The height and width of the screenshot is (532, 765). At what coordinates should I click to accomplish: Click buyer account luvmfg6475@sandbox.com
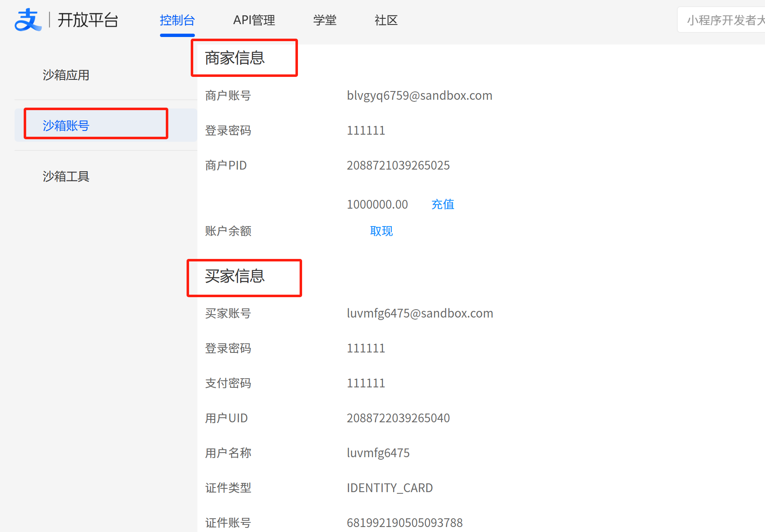tap(420, 313)
